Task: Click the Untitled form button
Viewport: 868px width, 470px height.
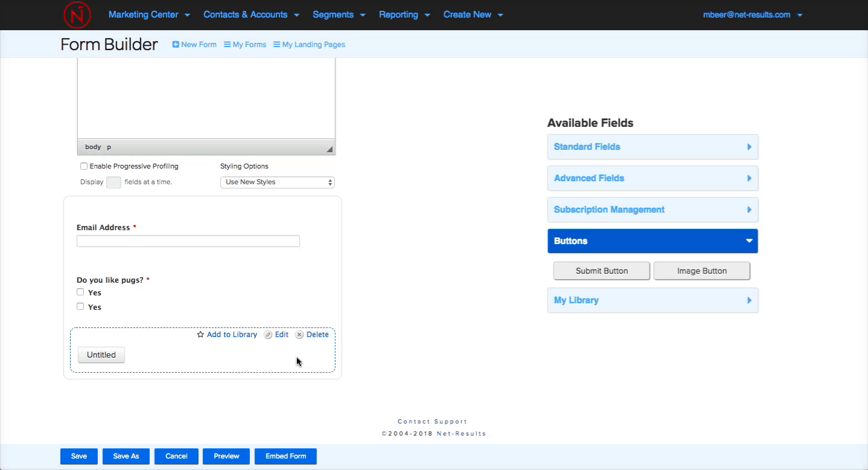Action: coord(101,355)
